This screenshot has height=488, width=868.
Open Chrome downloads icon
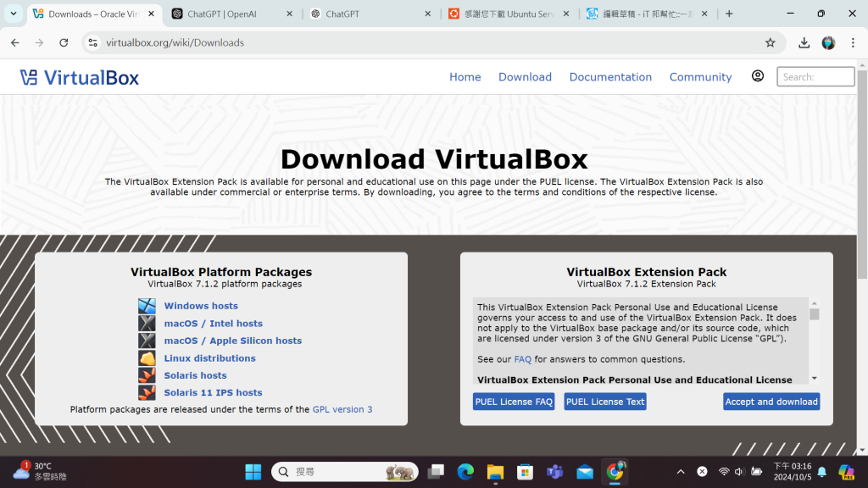pos(804,42)
